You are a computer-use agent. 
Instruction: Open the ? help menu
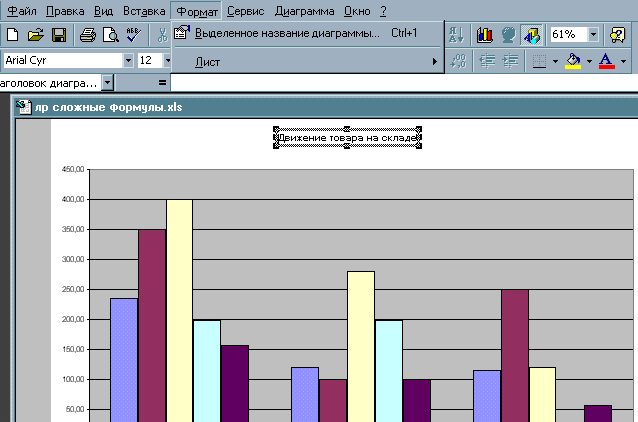(383, 11)
